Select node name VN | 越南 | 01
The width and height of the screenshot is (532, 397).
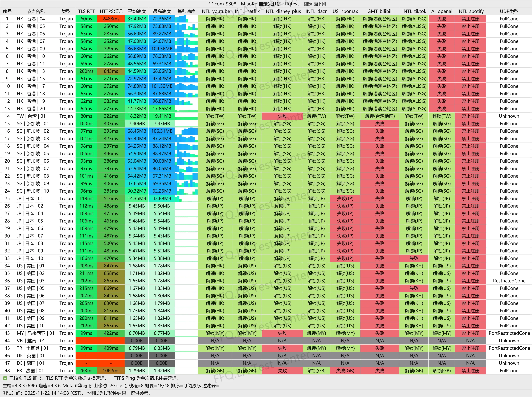coord(31,340)
